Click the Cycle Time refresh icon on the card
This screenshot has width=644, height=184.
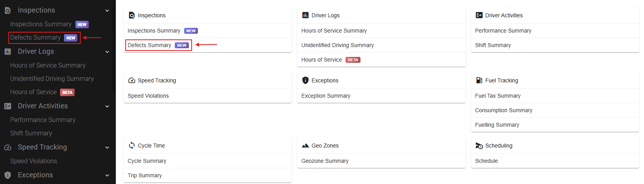(132, 146)
